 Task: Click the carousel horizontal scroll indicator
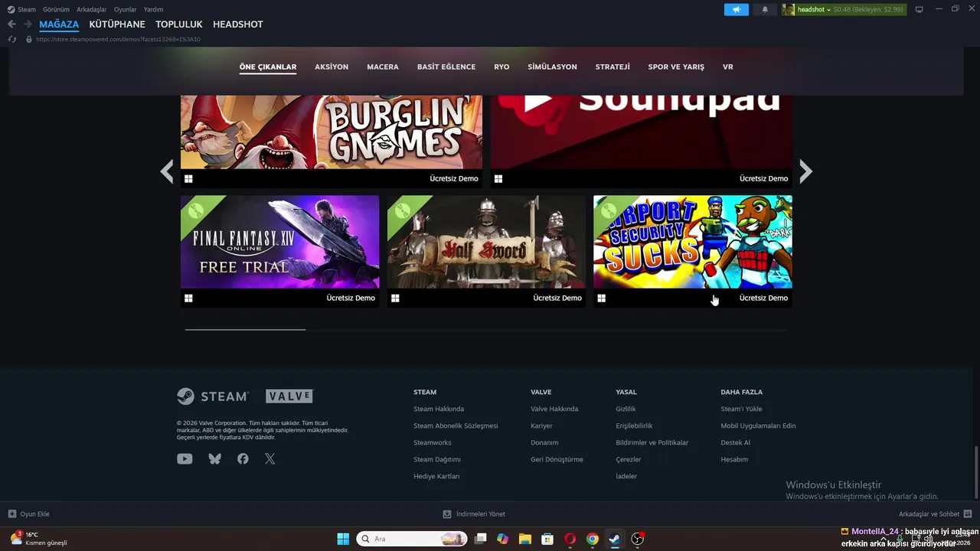click(x=245, y=329)
